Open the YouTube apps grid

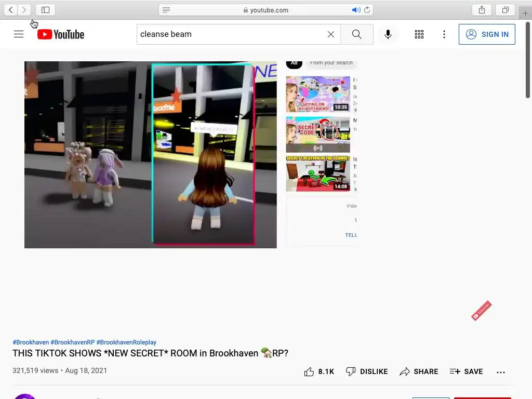pos(419,34)
